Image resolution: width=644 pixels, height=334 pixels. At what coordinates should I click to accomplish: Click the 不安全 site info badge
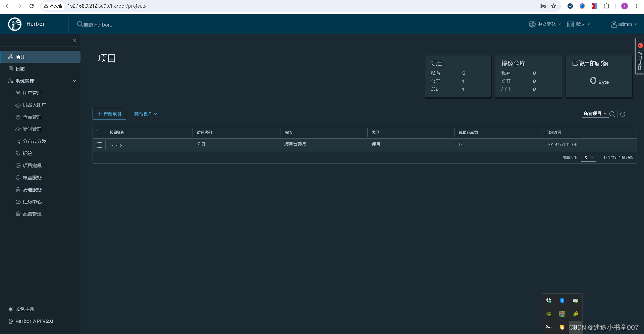(x=53, y=6)
